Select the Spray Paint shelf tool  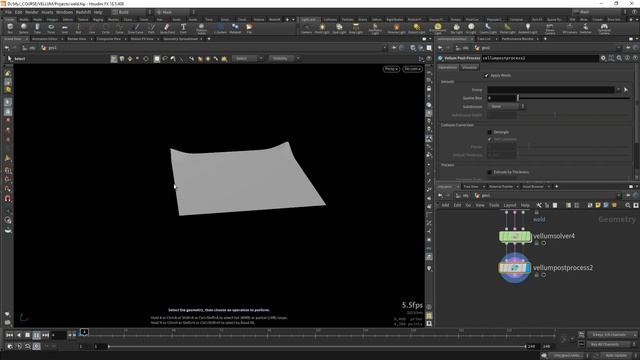[x=167, y=28]
